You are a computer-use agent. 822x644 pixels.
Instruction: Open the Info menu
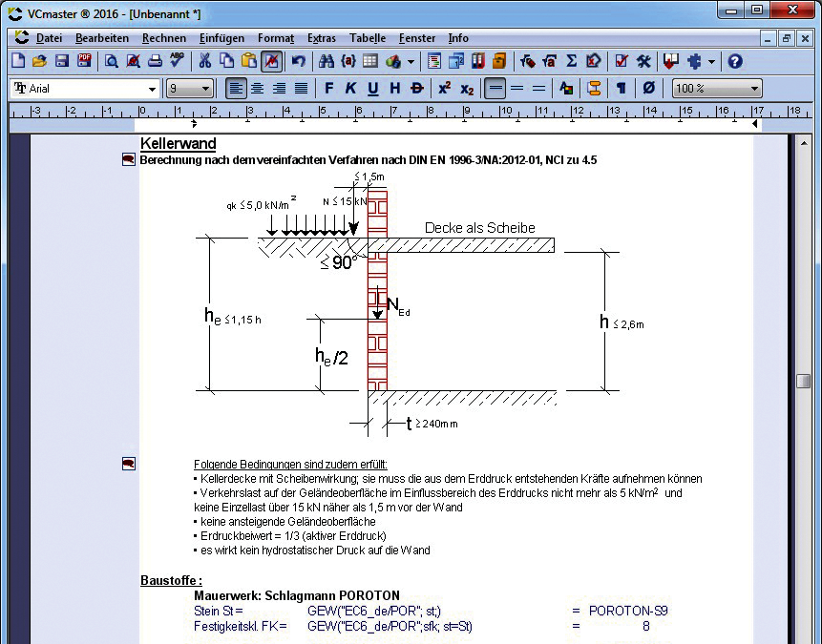458,38
